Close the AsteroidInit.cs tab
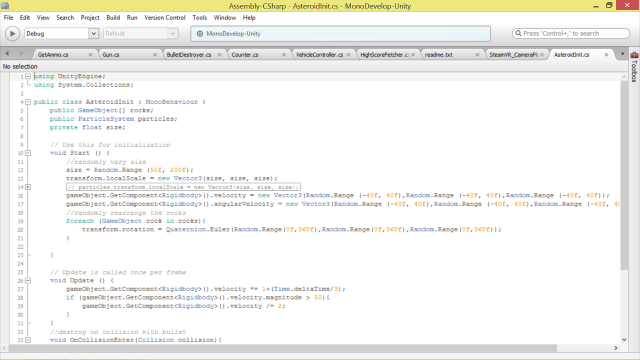640x360 pixels. tap(607, 54)
